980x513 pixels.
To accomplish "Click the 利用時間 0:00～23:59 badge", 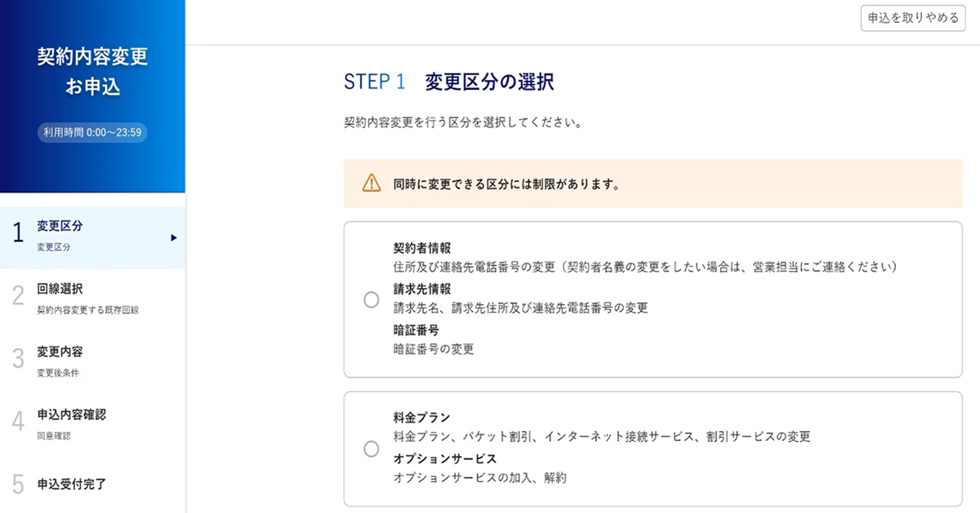I will click(x=92, y=132).
